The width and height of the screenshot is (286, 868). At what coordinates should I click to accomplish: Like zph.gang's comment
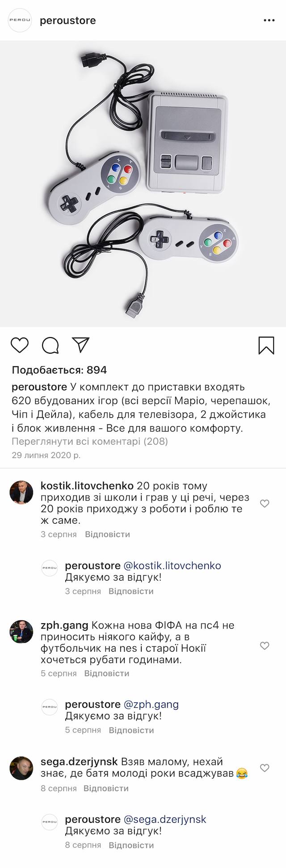pyautogui.click(x=265, y=646)
